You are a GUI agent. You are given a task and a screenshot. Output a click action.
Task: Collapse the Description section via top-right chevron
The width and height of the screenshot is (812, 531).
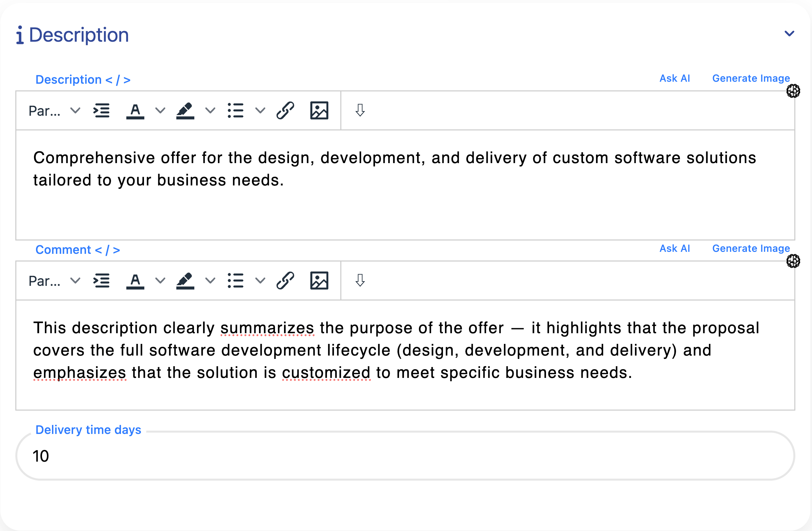pos(789,33)
